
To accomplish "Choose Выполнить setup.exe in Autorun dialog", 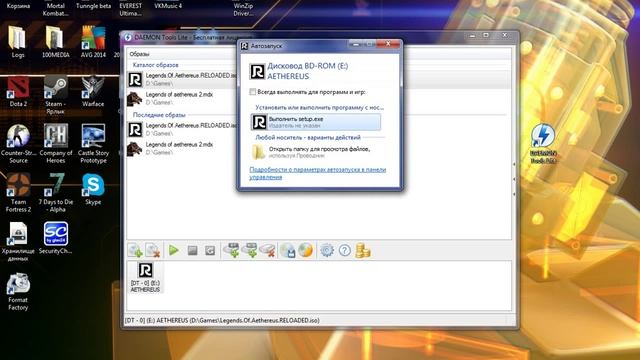I will click(316, 122).
